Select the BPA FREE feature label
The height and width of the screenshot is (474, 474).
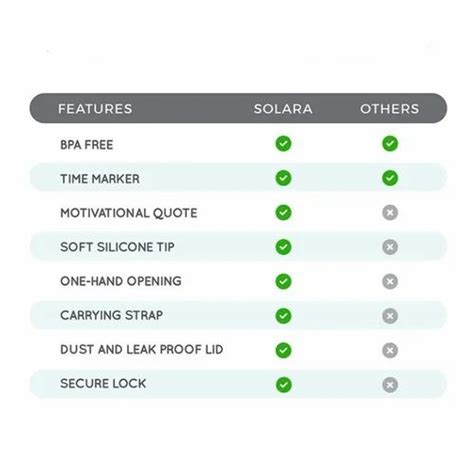click(x=87, y=145)
